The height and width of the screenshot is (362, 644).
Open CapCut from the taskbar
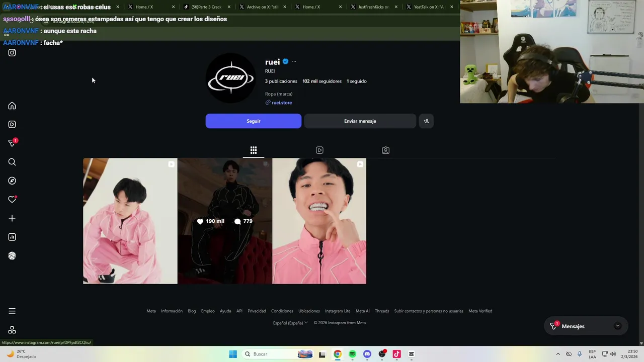coord(412,354)
